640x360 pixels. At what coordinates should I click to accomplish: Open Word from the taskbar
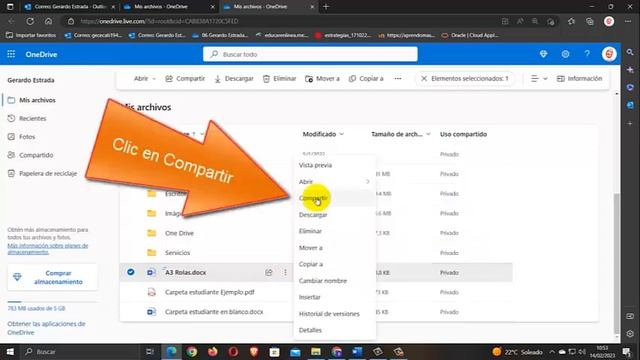357,351
